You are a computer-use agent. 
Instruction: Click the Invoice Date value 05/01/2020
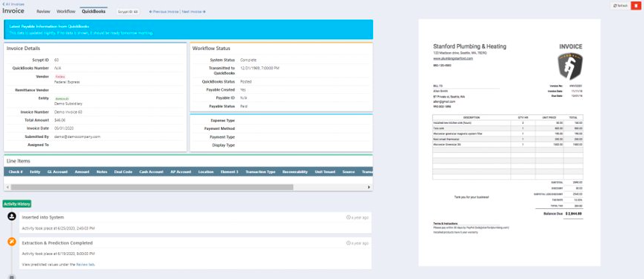(x=63, y=128)
